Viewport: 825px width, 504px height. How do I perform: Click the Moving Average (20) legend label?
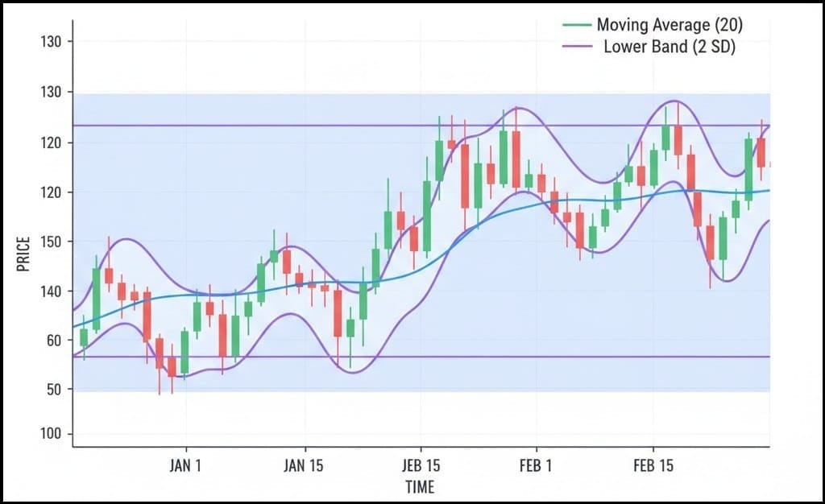coord(669,25)
